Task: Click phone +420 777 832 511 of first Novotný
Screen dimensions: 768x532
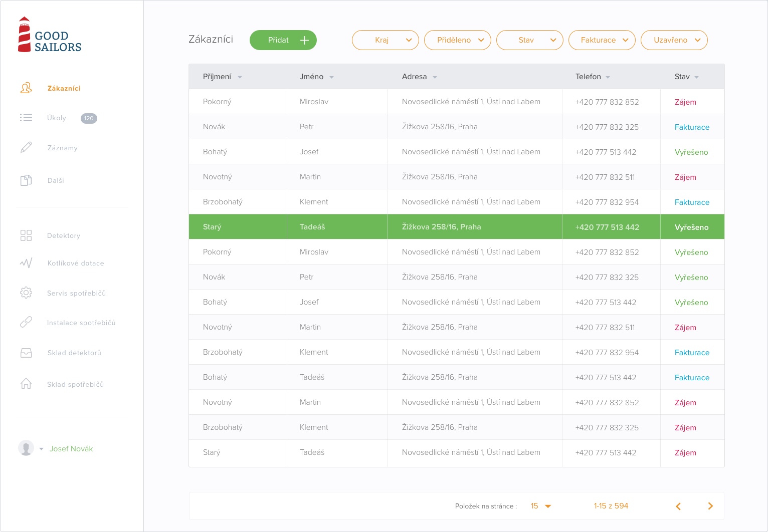Action: pyautogui.click(x=605, y=177)
